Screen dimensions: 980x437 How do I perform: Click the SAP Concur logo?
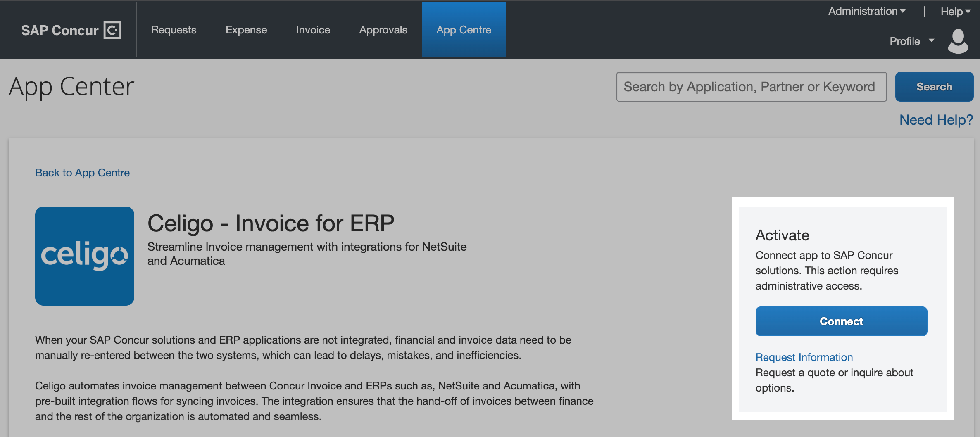[71, 30]
